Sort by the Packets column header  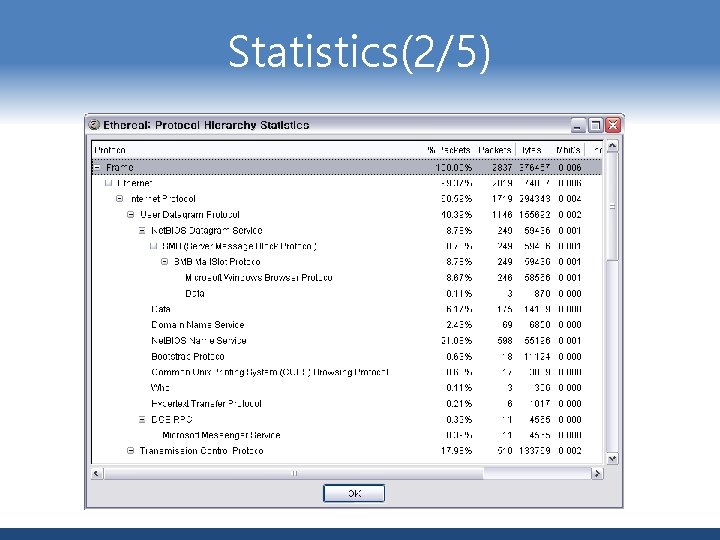[495, 150]
